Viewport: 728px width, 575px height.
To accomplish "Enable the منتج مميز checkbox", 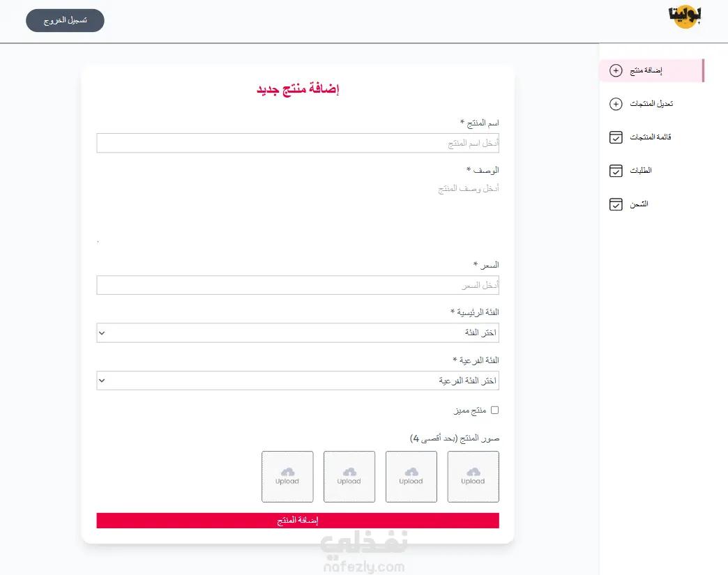I will coord(495,411).
